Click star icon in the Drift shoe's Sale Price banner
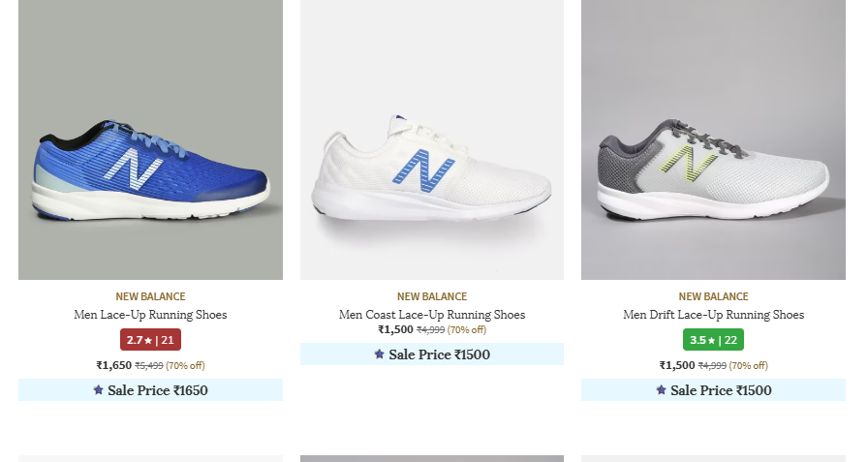 pos(661,390)
